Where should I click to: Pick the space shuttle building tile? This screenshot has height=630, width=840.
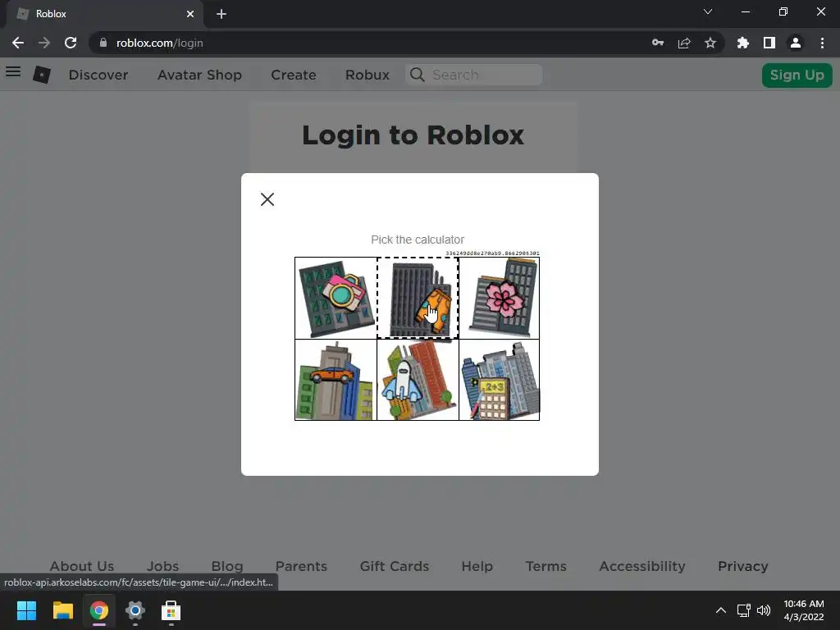[x=418, y=380]
